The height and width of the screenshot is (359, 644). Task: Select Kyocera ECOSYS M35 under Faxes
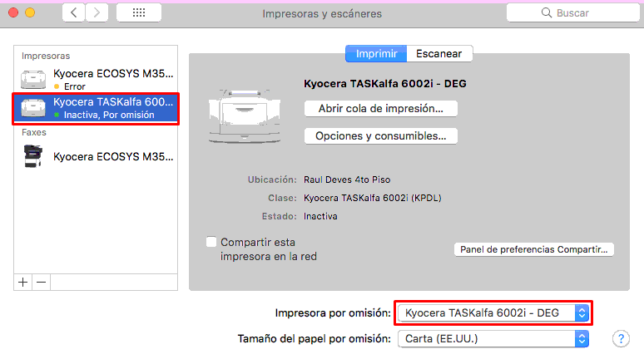(x=97, y=156)
